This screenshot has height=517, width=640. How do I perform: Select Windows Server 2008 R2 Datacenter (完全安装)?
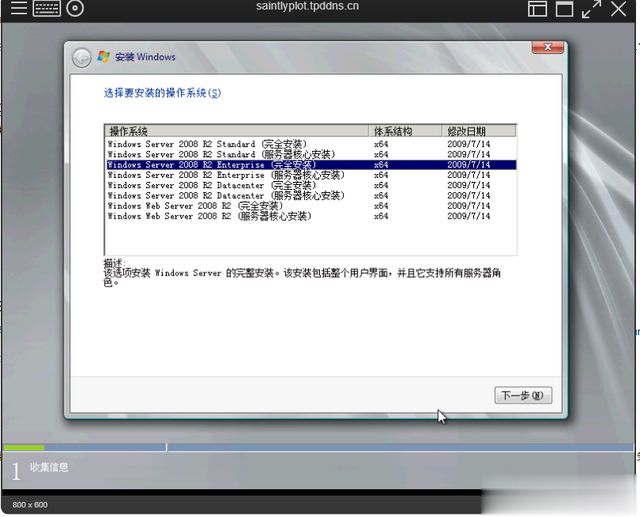[311, 185]
